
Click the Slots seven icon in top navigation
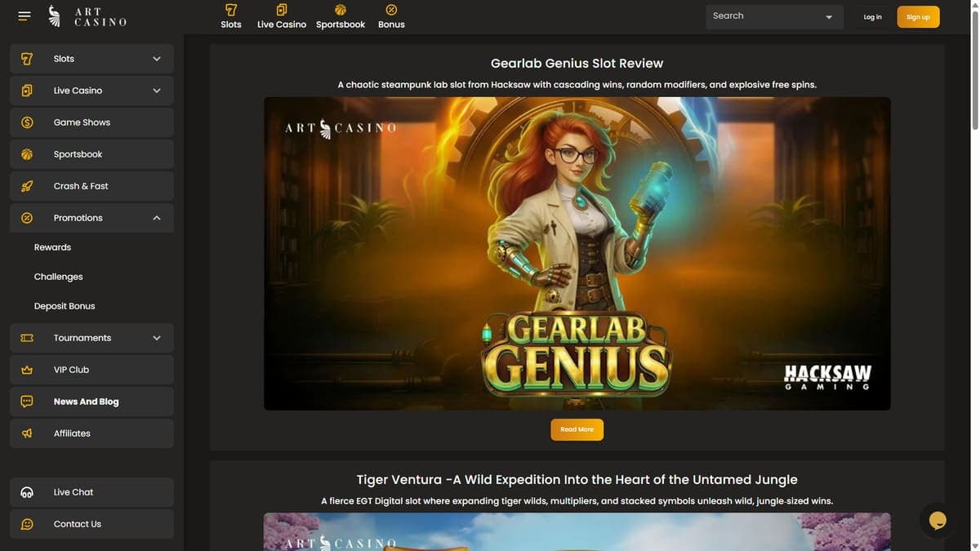[x=231, y=10]
